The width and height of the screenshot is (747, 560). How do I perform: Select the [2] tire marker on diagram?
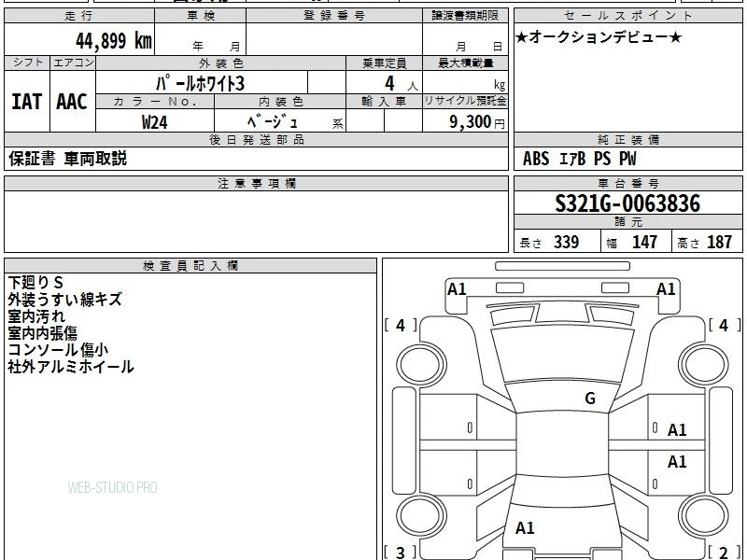pos(725,553)
